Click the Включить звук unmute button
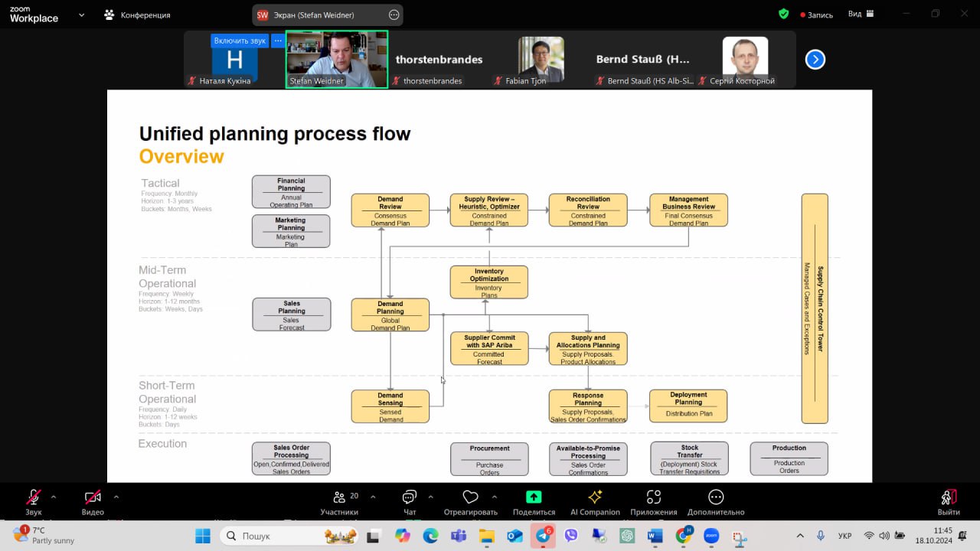This screenshot has width=980, height=551. click(x=240, y=41)
